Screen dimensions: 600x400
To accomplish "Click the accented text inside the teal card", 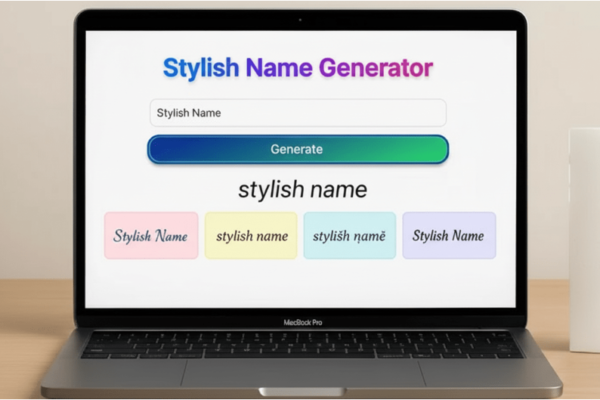I will 349,237.
